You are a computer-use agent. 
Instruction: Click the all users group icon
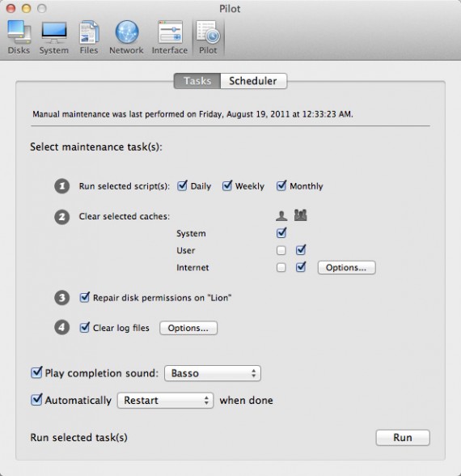(x=301, y=215)
